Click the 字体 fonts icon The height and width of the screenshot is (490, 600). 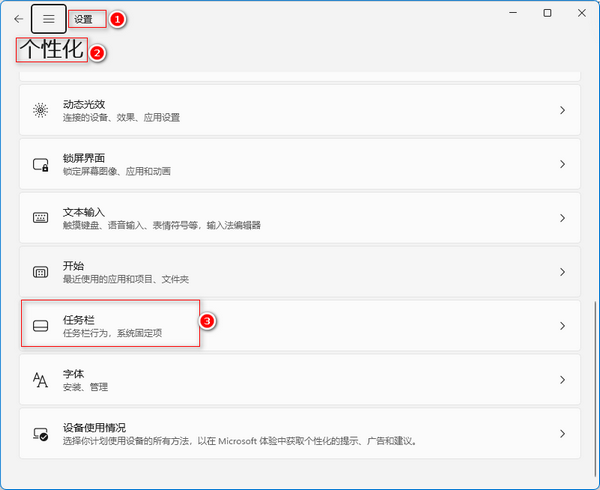pyautogui.click(x=41, y=380)
